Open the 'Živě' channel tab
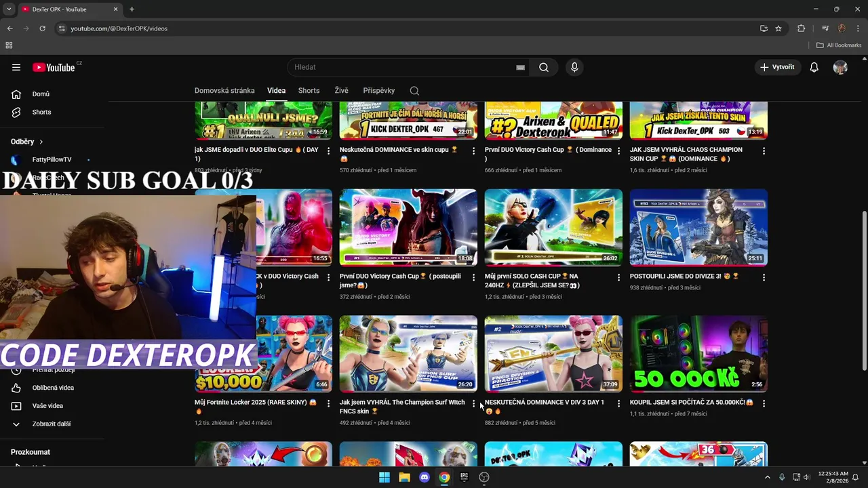 coord(341,91)
